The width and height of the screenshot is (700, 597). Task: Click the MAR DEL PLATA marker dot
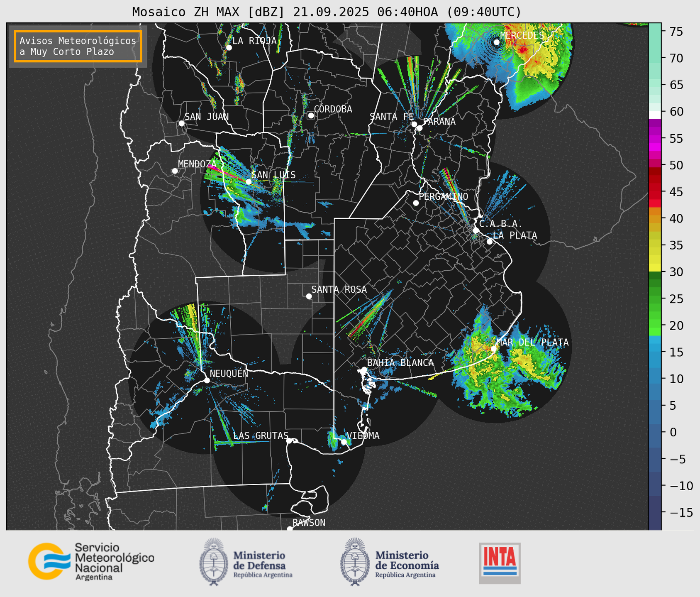494,349
